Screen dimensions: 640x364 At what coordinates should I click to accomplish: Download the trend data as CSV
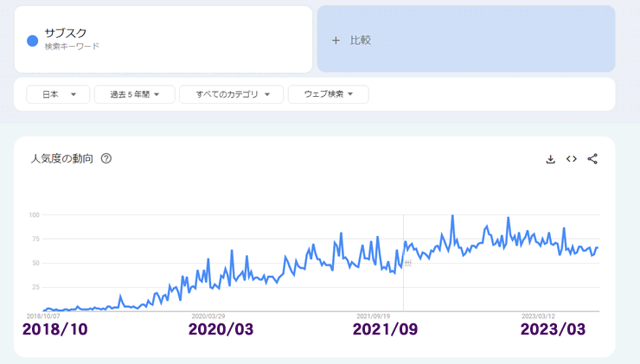pos(550,159)
